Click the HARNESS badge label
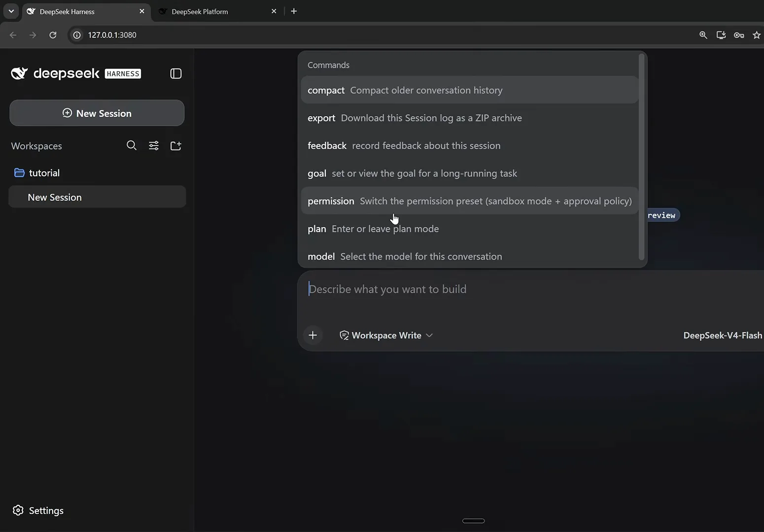This screenshot has height=532, width=764. (123, 74)
